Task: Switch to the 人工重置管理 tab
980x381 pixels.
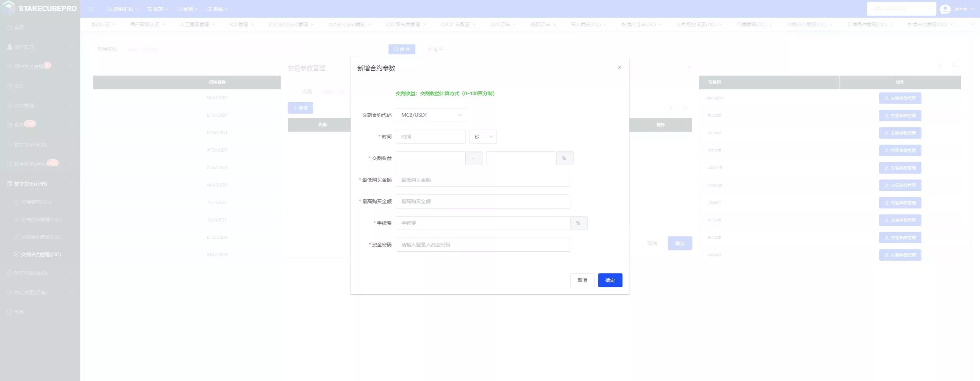Action: click(194, 24)
